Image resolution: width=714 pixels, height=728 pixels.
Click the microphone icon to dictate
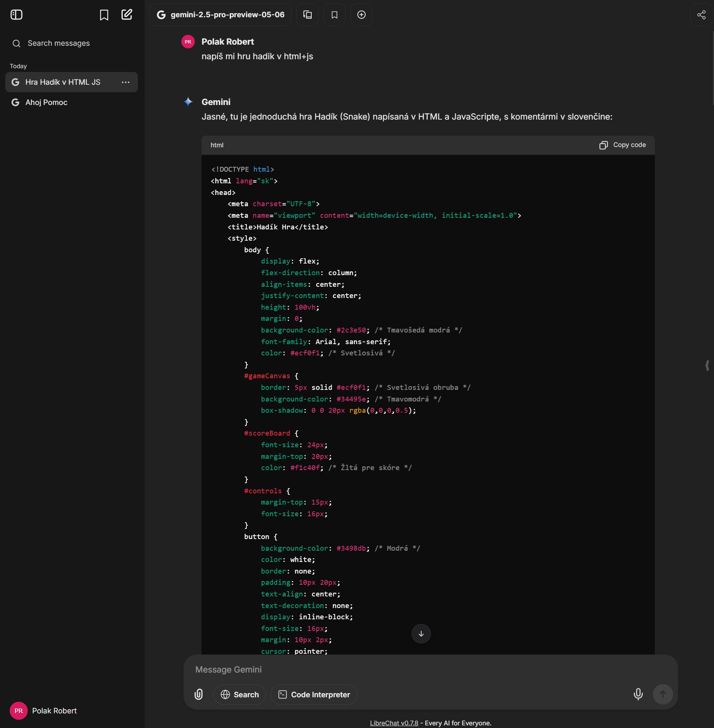click(638, 695)
